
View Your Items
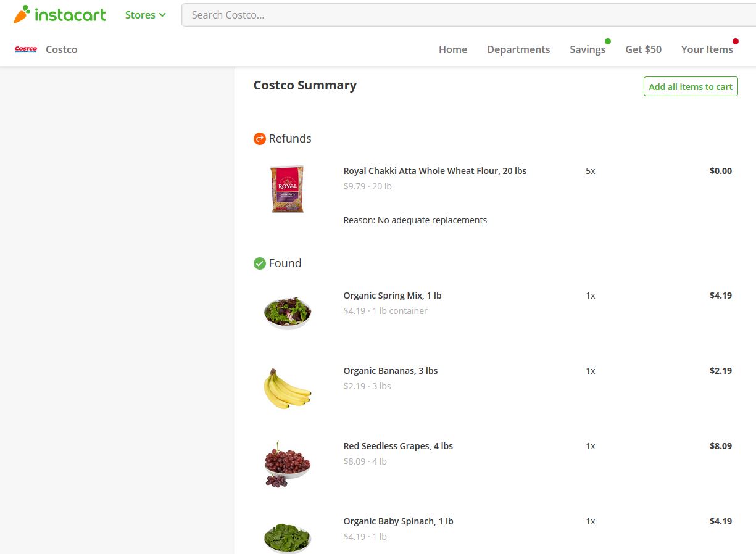point(707,49)
